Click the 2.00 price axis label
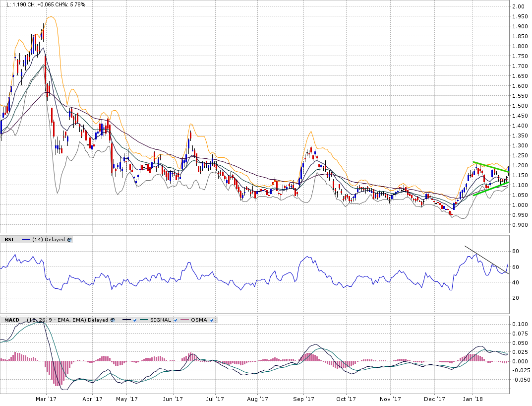The width and height of the screenshot is (532, 406). (519, 6)
